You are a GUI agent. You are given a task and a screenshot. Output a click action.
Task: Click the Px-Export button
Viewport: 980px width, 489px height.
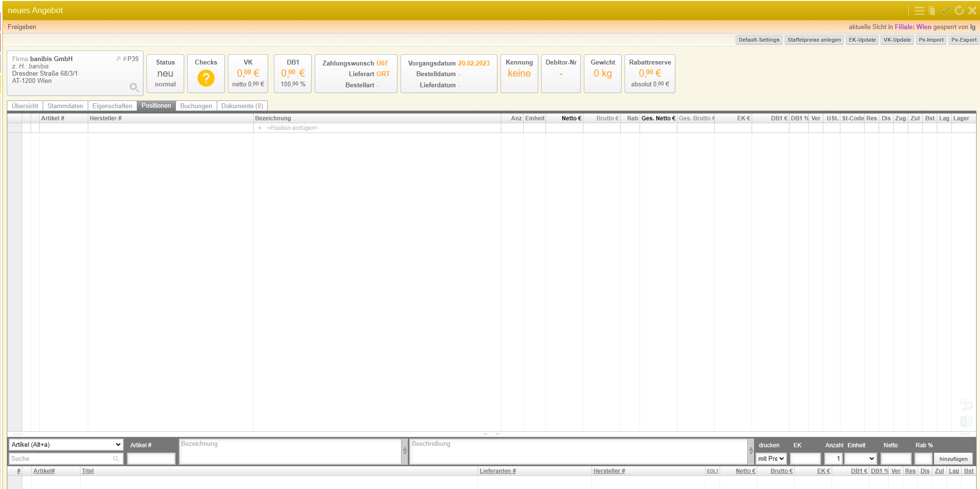(964, 40)
